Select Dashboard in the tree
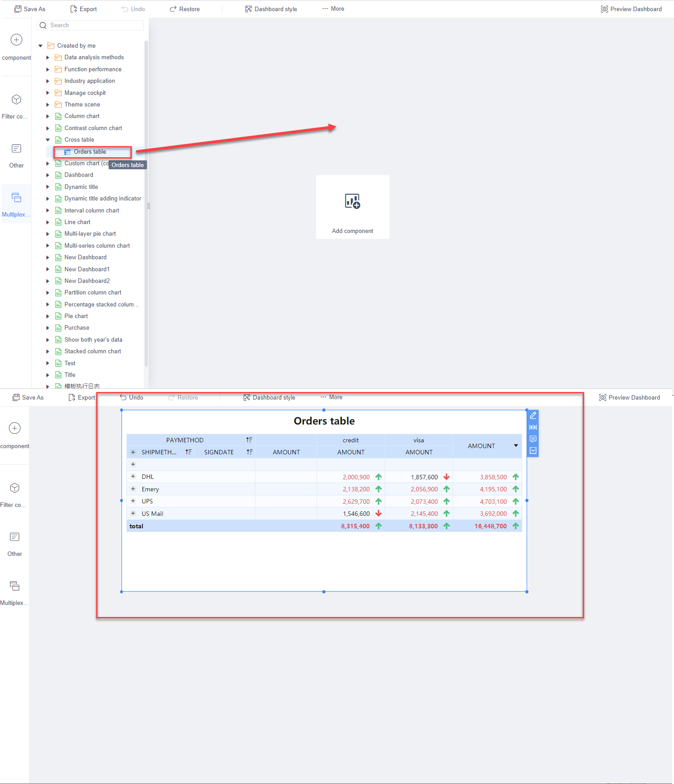 78,175
